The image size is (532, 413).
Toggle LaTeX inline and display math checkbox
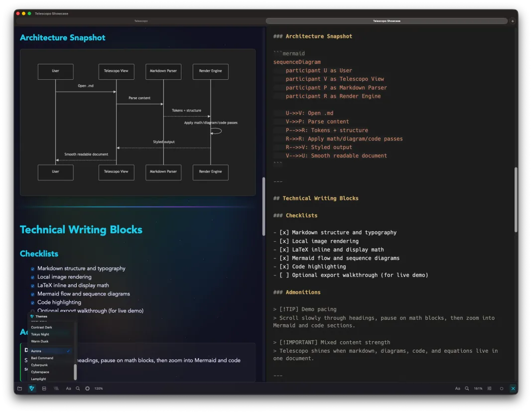click(32, 286)
